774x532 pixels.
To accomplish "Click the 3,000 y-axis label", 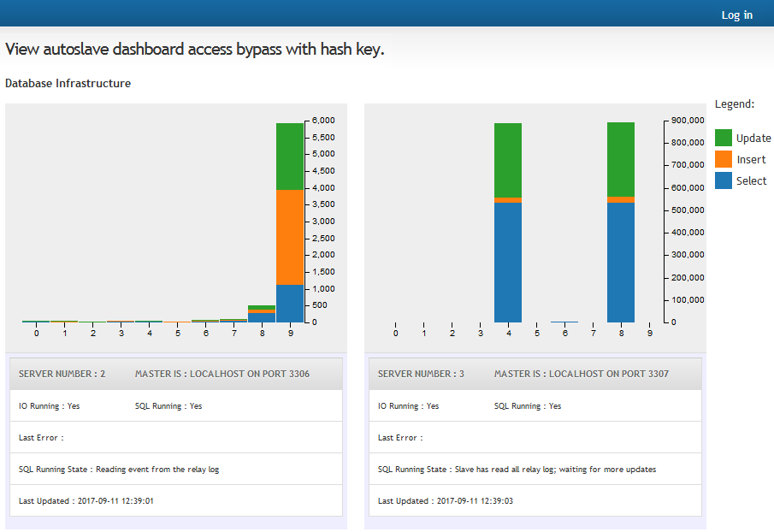I will click(x=323, y=221).
